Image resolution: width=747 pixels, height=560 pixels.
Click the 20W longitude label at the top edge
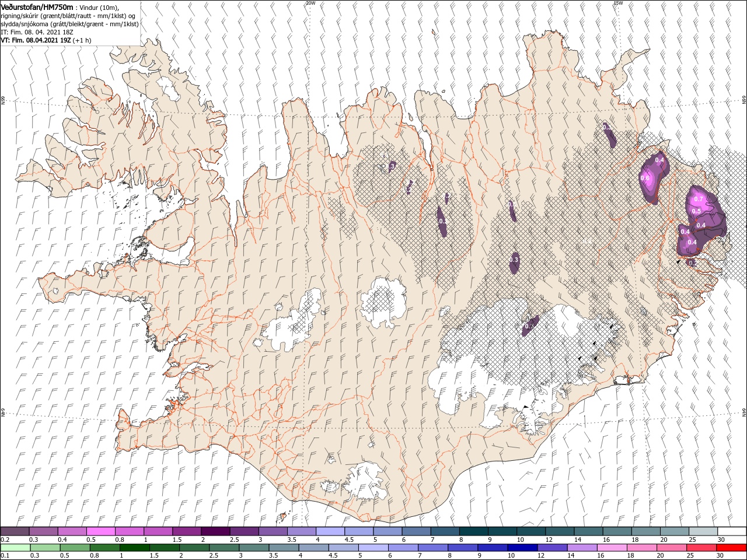pos(310,2)
